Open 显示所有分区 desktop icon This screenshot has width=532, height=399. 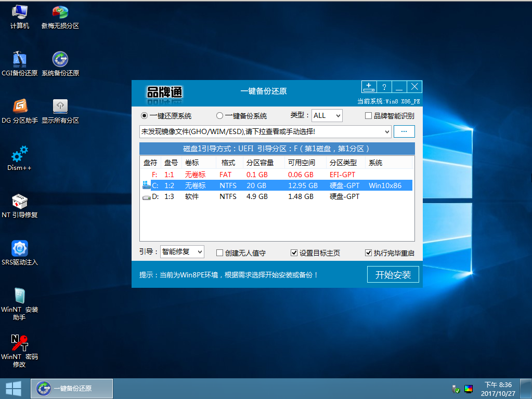60,107
